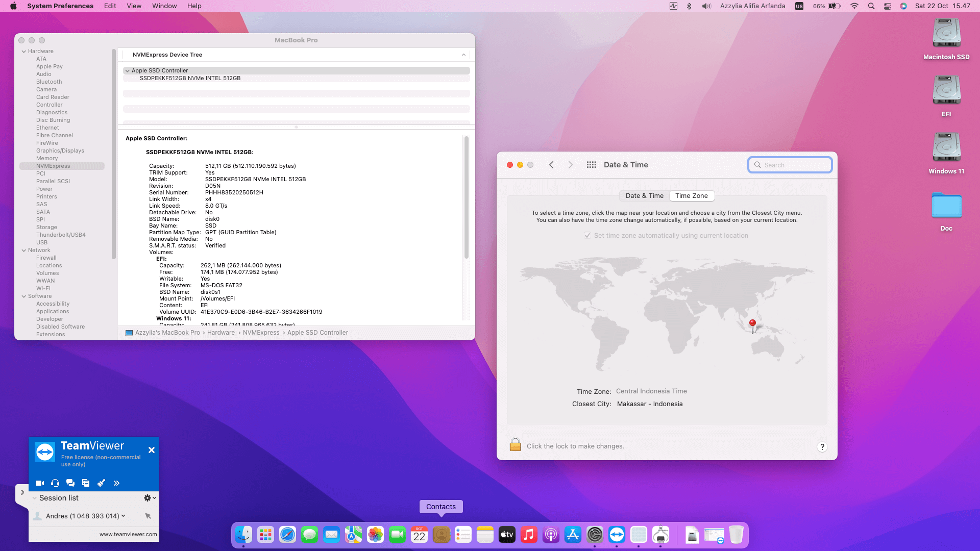
Task: Select the Time Zone tab
Action: 692,196
